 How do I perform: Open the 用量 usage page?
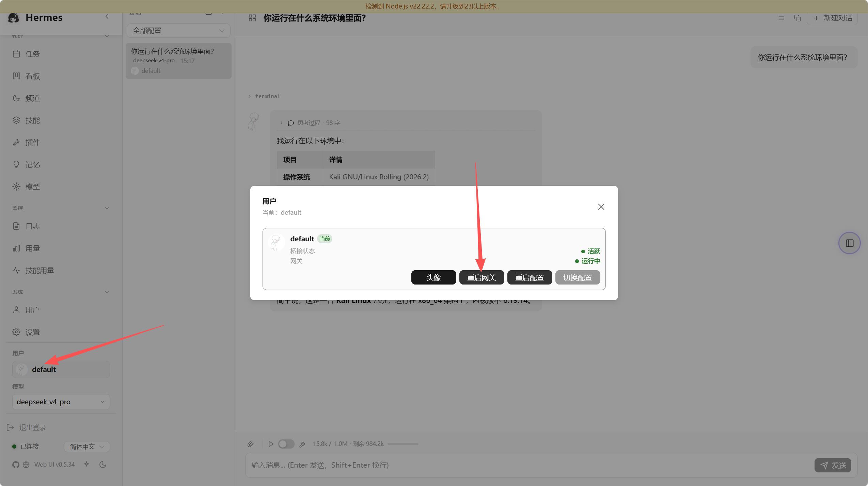click(61, 248)
